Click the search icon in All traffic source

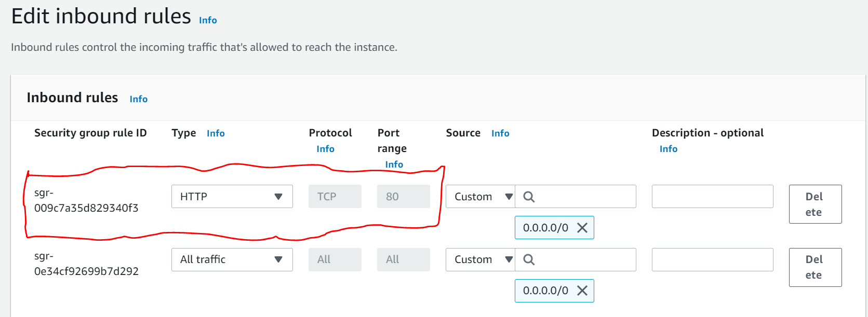[x=529, y=259]
